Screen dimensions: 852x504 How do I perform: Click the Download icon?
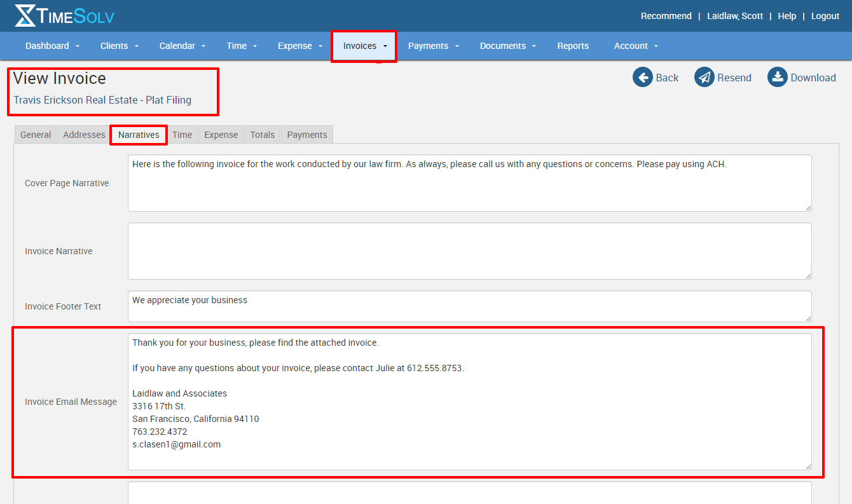coord(778,78)
